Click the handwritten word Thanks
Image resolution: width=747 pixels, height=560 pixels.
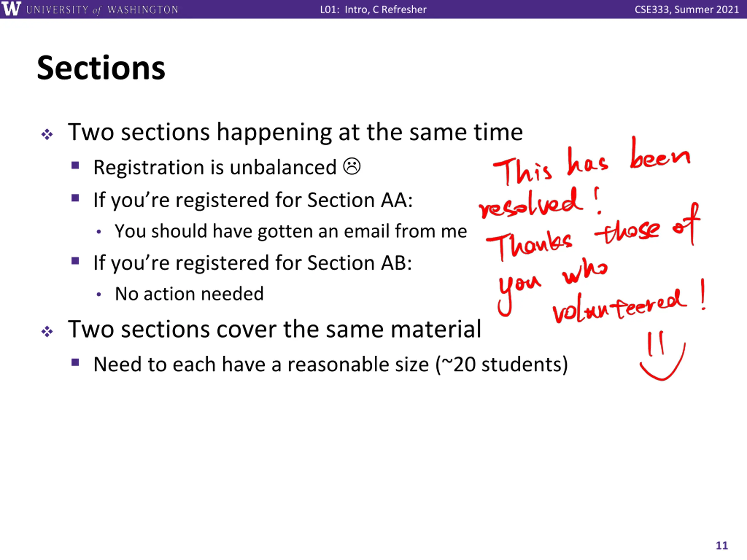click(529, 245)
